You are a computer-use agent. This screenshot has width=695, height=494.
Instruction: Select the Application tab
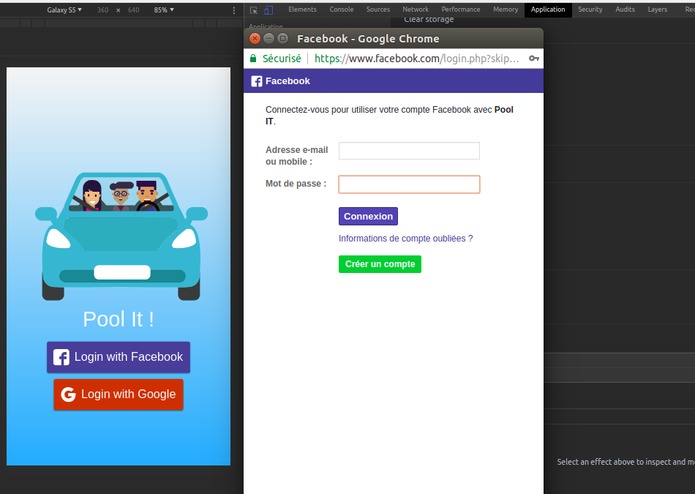548,9
